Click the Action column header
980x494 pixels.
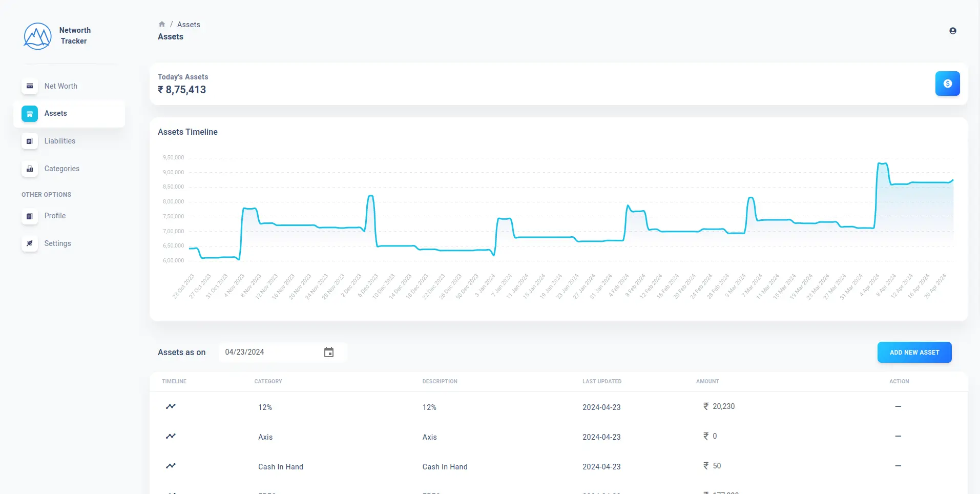tap(899, 381)
